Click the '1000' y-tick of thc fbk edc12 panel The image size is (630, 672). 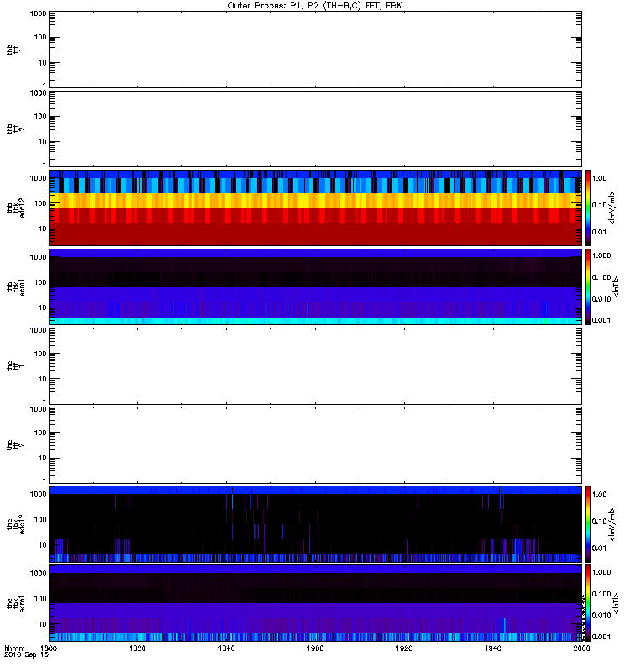38,495
